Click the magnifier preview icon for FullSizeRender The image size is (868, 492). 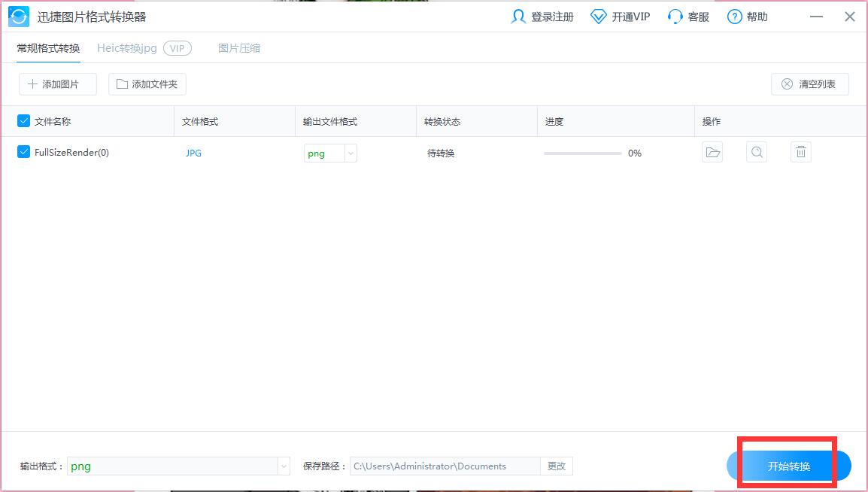[756, 152]
